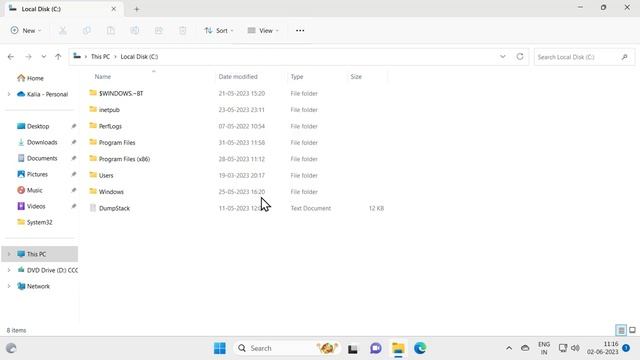Open the clock and date in the taskbar
Viewport: 640px width, 360px height.
pos(603,348)
